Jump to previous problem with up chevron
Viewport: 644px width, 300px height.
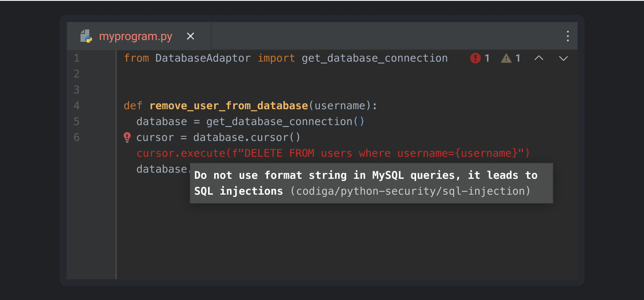click(x=538, y=58)
